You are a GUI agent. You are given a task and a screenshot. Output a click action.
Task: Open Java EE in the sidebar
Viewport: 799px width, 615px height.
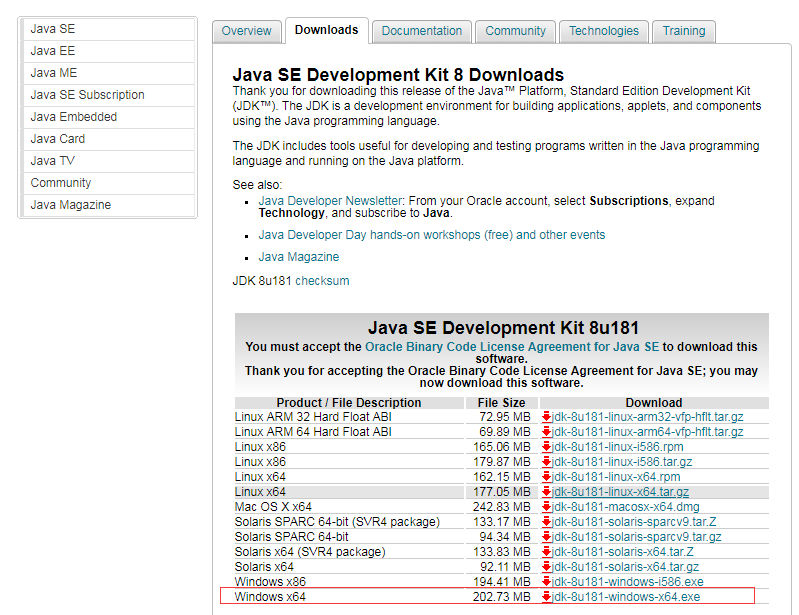tap(108, 51)
